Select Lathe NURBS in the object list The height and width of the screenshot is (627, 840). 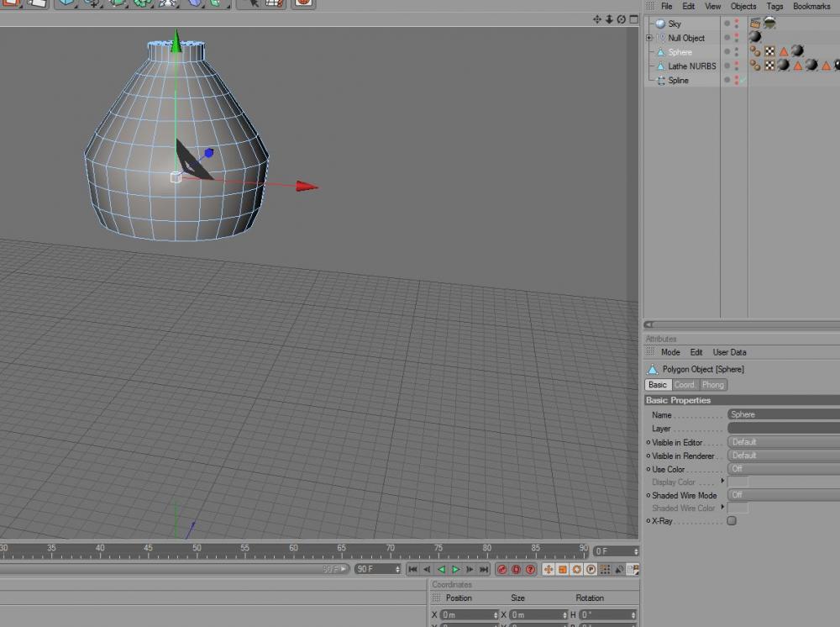pyautogui.click(x=691, y=66)
